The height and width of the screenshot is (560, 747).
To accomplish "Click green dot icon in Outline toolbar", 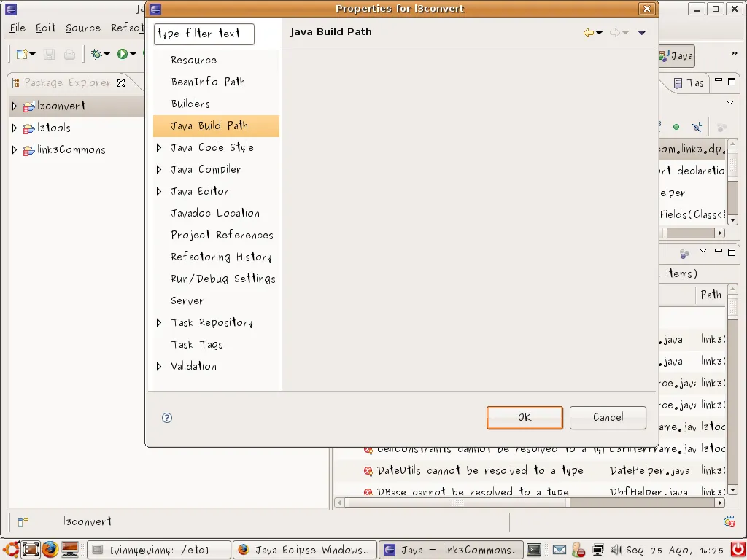I will coord(676,127).
